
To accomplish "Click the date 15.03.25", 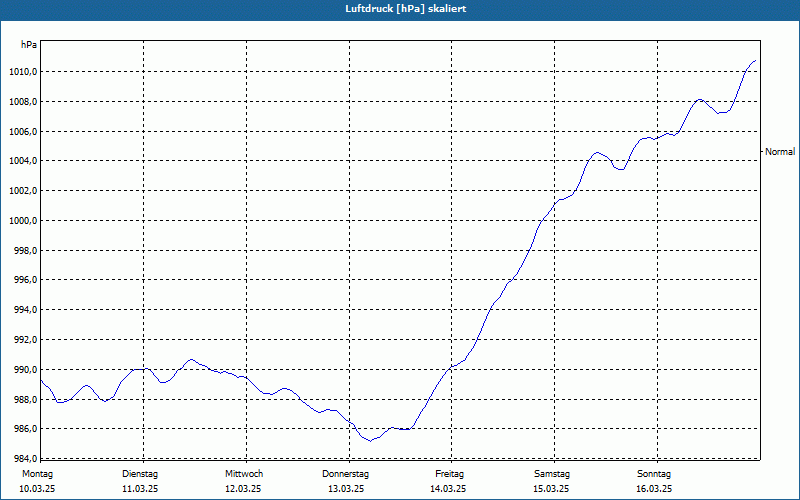I will point(551,489).
